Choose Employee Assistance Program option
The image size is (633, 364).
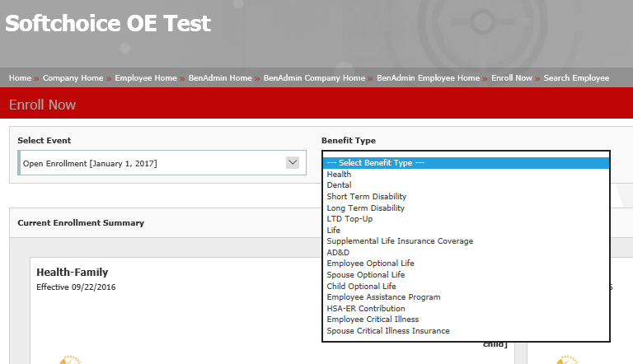tap(383, 297)
